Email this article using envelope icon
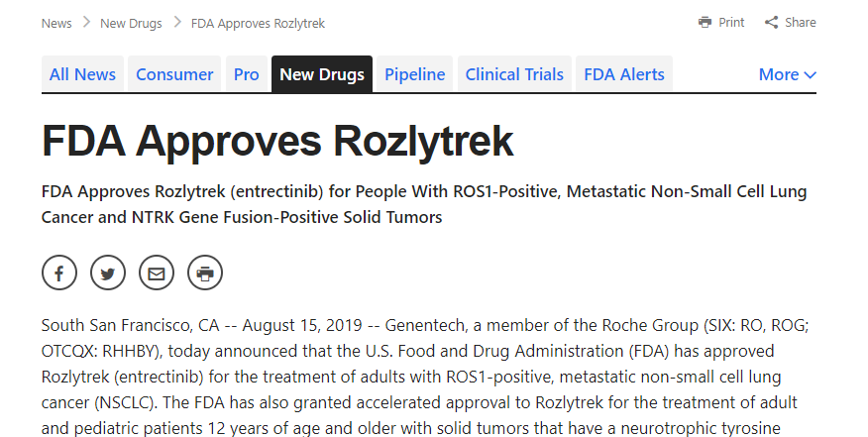This screenshot has height=437, width=868. click(157, 273)
